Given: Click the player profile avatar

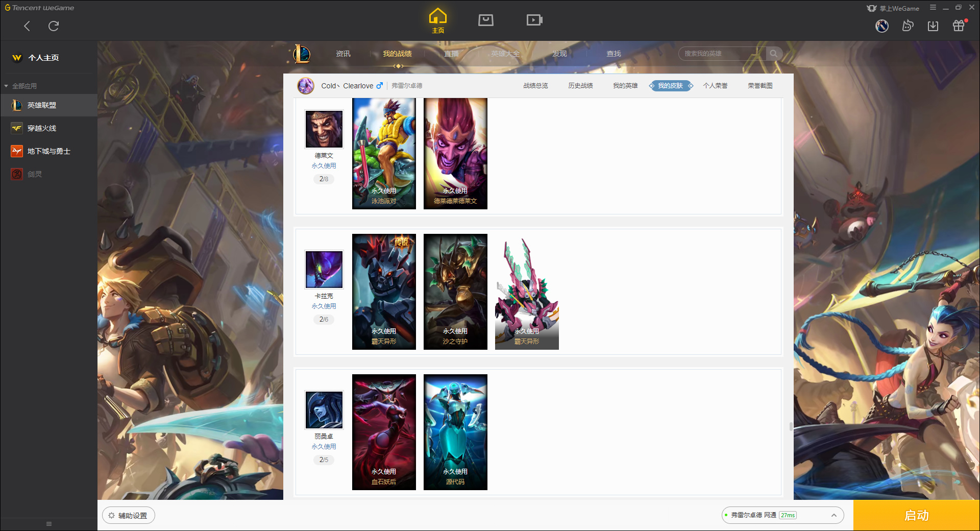Looking at the screenshot, I should (306, 86).
